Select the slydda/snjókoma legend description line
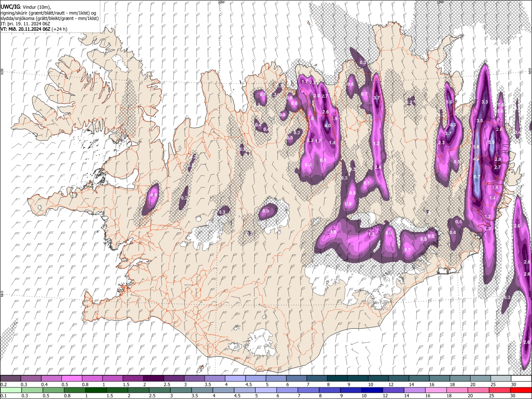The height and width of the screenshot is (399, 532). 49,18
